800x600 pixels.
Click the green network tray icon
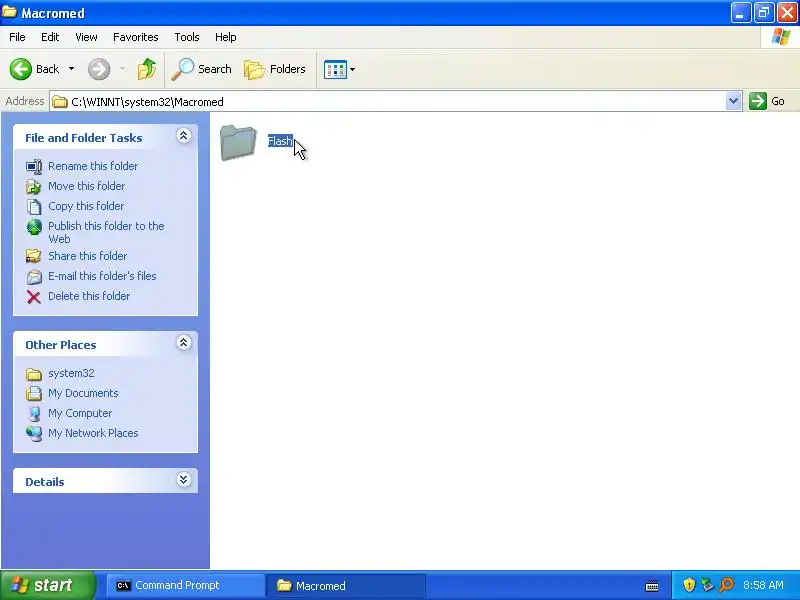(708, 585)
